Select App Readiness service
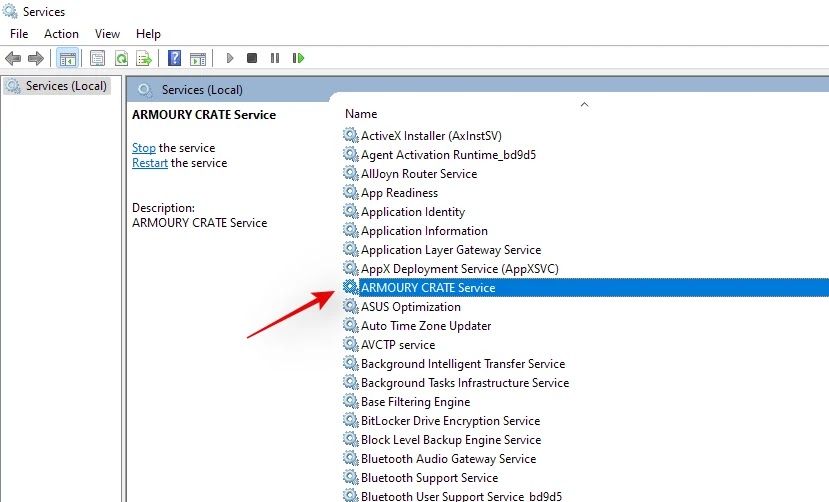Image resolution: width=829 pixels, height=502 pixels. point(399,193)
